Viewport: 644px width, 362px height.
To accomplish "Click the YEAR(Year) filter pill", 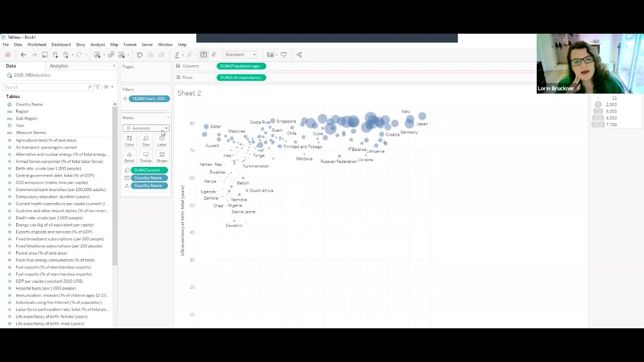I will coord(149,99).
